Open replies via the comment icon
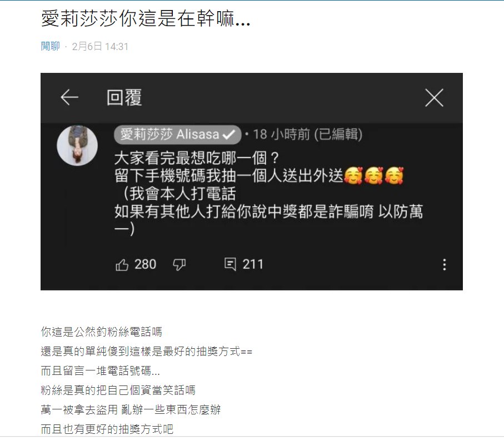This screenshot has width=504, height=440. tap(230, 265)
